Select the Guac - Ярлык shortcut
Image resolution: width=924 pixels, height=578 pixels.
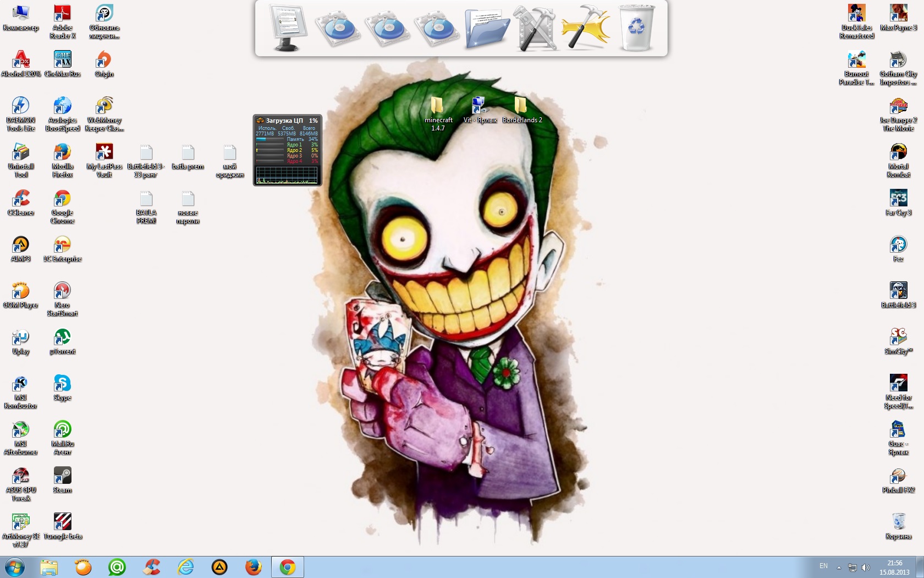898,438
